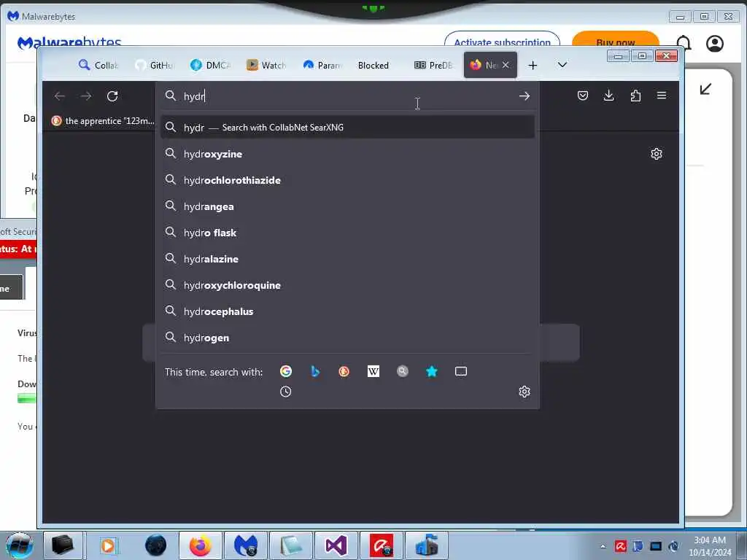Viewport: 747px width, 560px height.
Task: Open the Downloads panel
Action: point(609,96)
